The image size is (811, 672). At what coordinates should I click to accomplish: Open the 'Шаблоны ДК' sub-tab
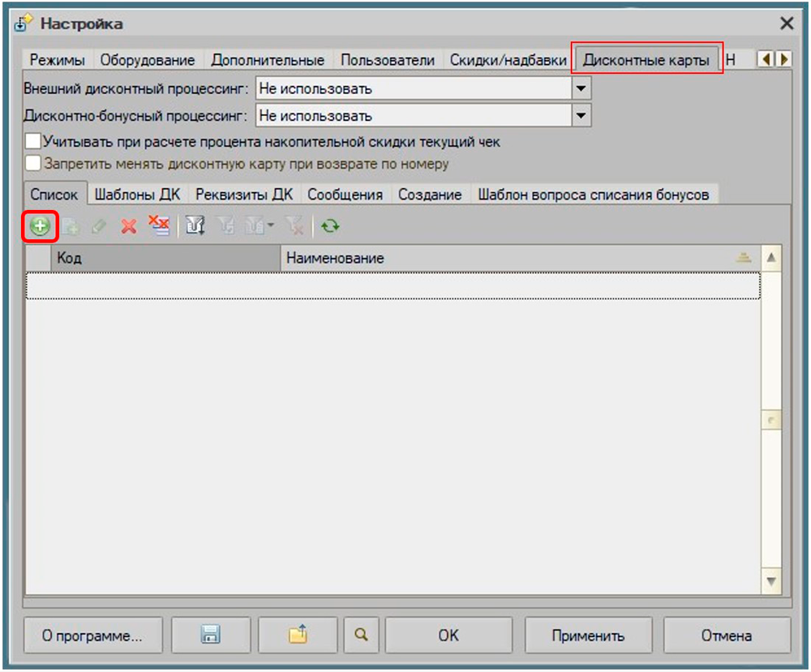click(137, 195)
